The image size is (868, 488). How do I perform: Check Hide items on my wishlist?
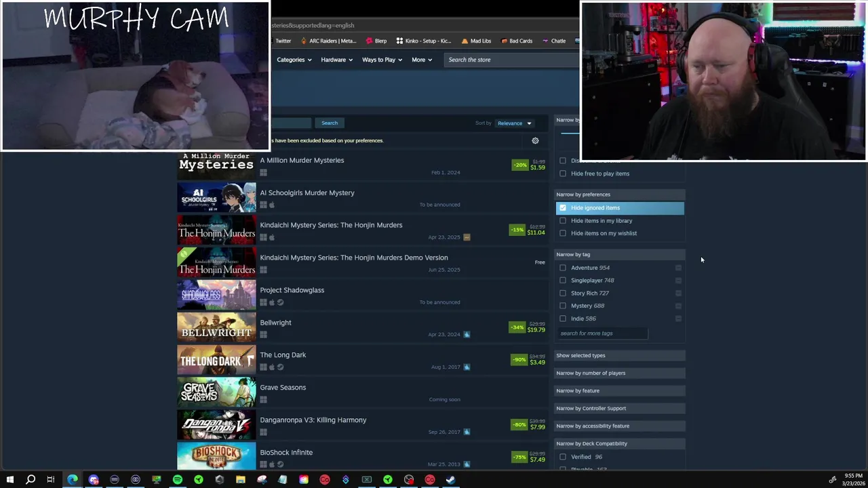pos(563,233)
